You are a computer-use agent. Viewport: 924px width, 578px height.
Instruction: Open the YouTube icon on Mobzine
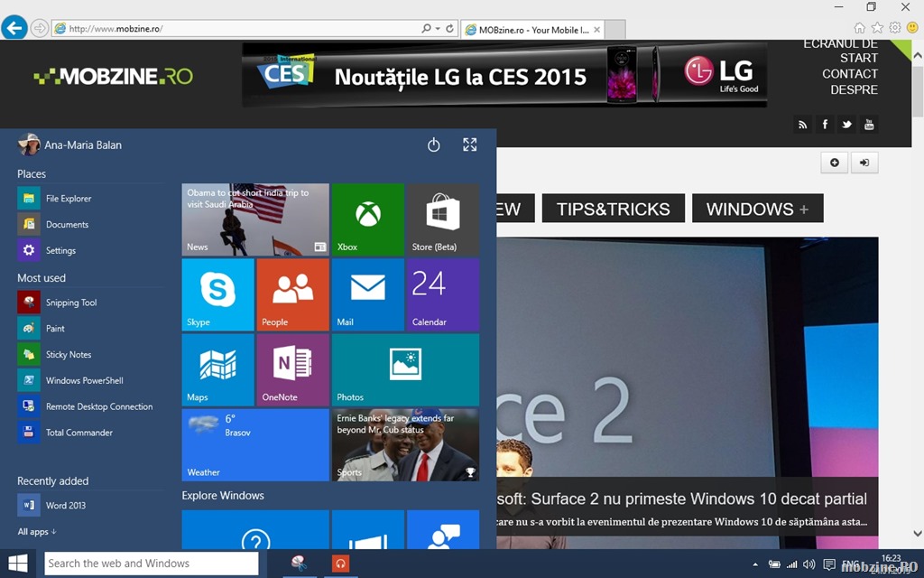869,125
